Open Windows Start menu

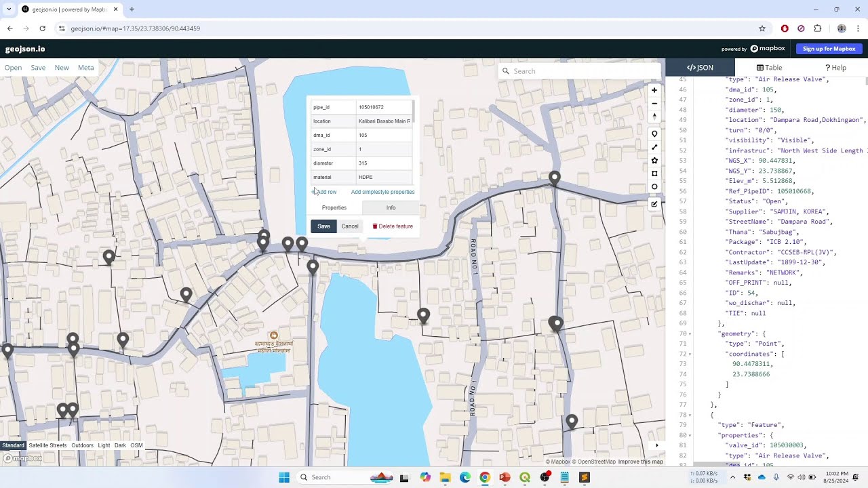[284, 477]
